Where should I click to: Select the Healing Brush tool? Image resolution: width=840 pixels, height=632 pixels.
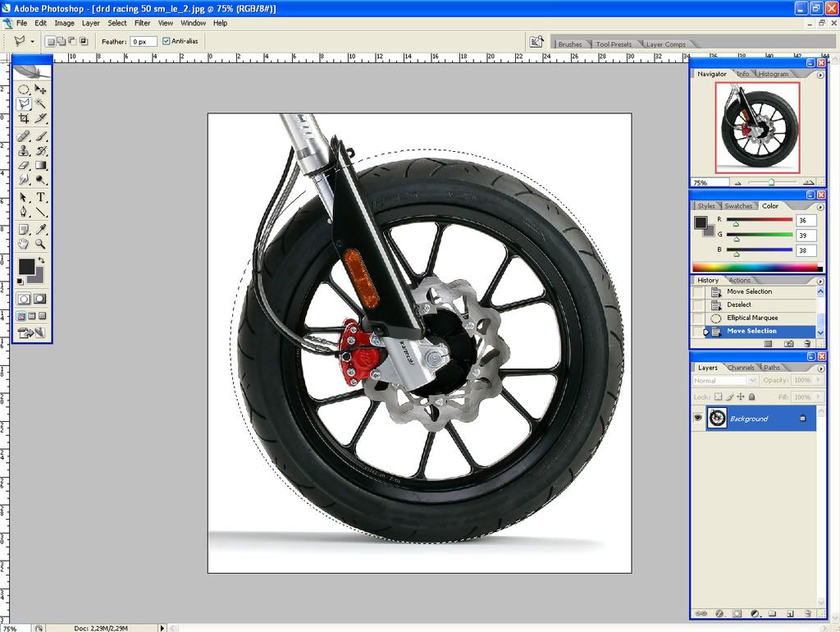(24, 136)
